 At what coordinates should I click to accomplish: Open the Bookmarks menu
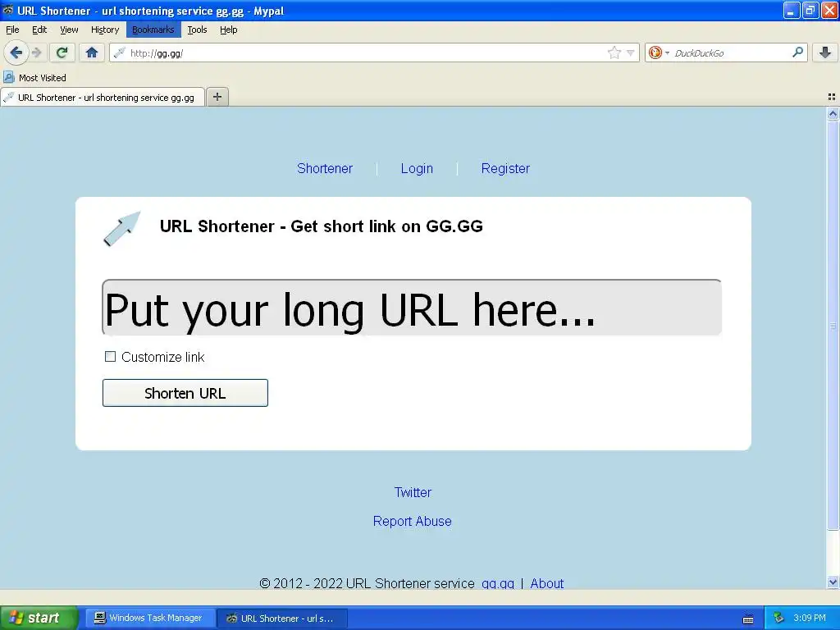tap(153, 30)
